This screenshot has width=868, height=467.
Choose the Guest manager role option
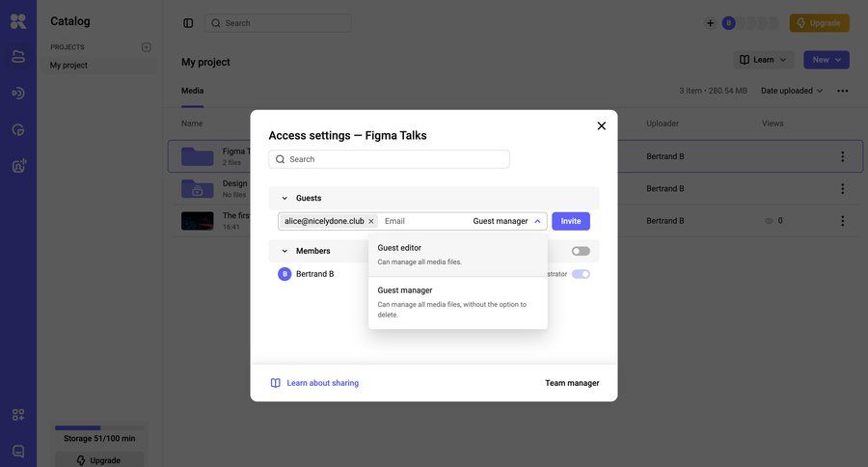[458, 302]
